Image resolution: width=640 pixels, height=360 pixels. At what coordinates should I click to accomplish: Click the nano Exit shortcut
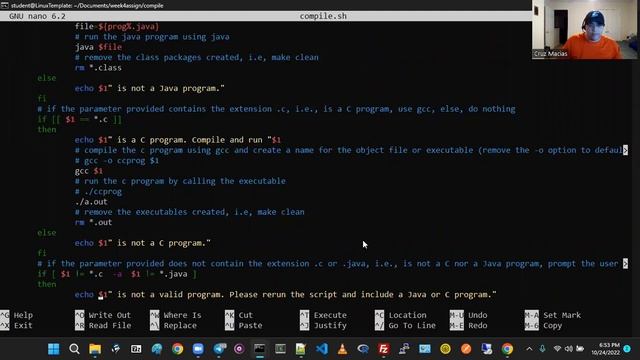pos(17,326)
